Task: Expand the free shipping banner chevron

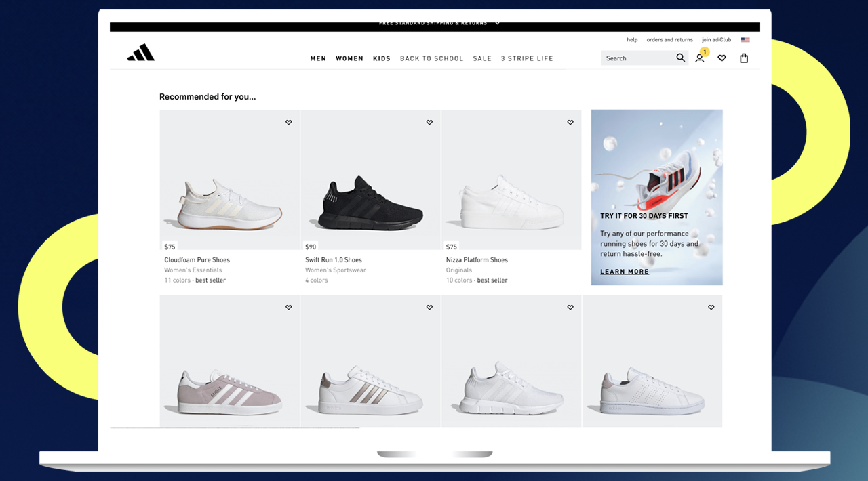Action: pyautogui.click(x=497, y=23)
